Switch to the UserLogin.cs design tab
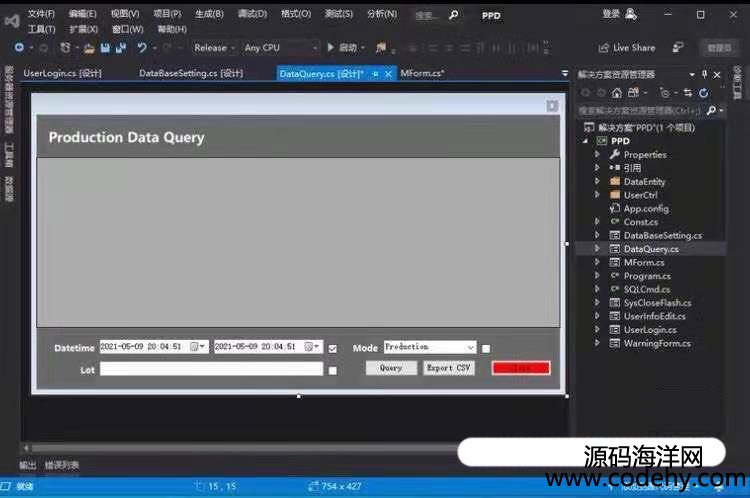 pos(62,73)
